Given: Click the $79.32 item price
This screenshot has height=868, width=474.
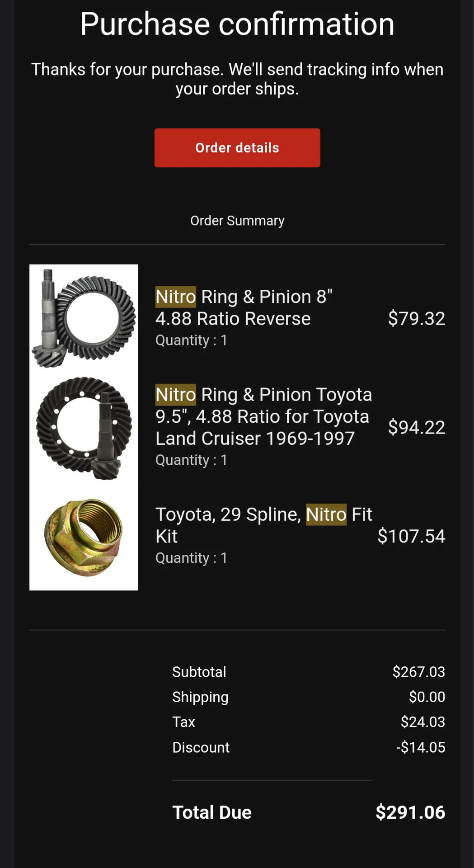Looking at the screenshot, I should tap(416, 319).
